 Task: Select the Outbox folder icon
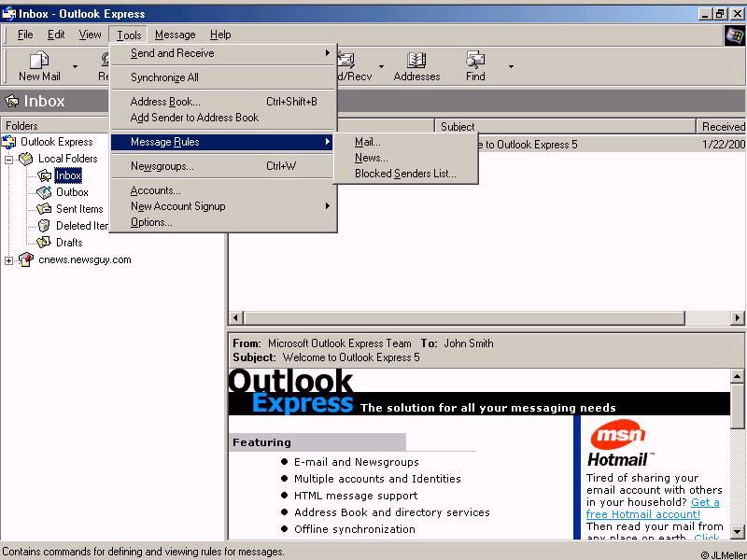click(44, 192)
